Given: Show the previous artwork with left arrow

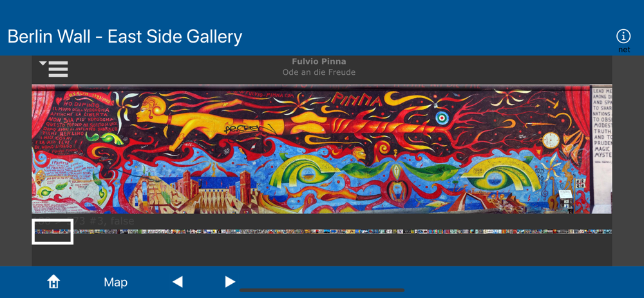Looking at the screenshot, I should tap(178, 282).
